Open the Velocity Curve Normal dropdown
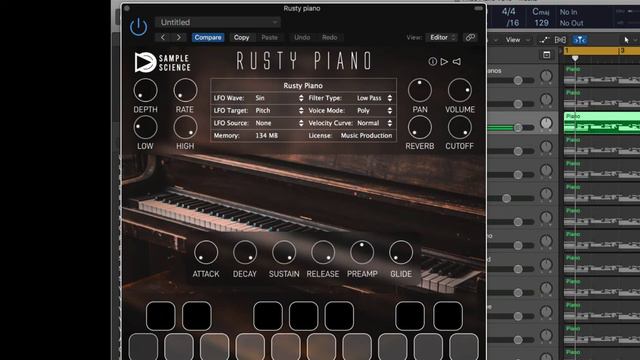 [x=374, y=123]
